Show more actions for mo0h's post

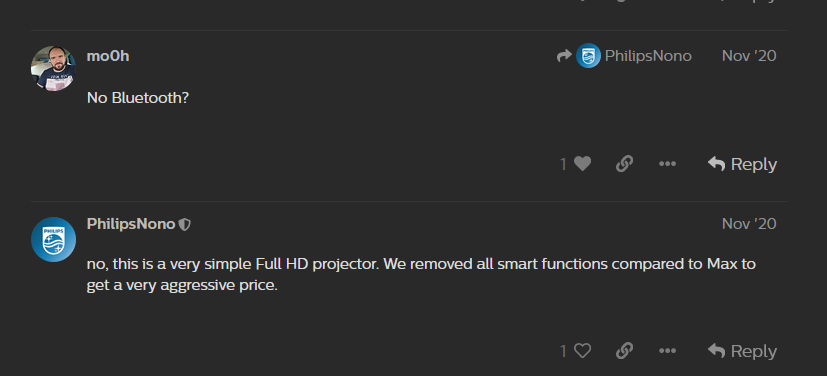(667, 164)
